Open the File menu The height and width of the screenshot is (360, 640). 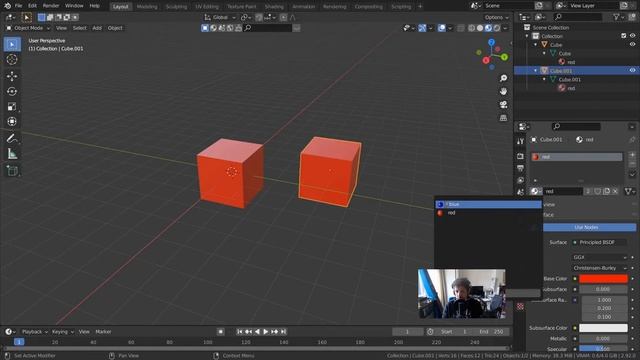coord(18,6)
